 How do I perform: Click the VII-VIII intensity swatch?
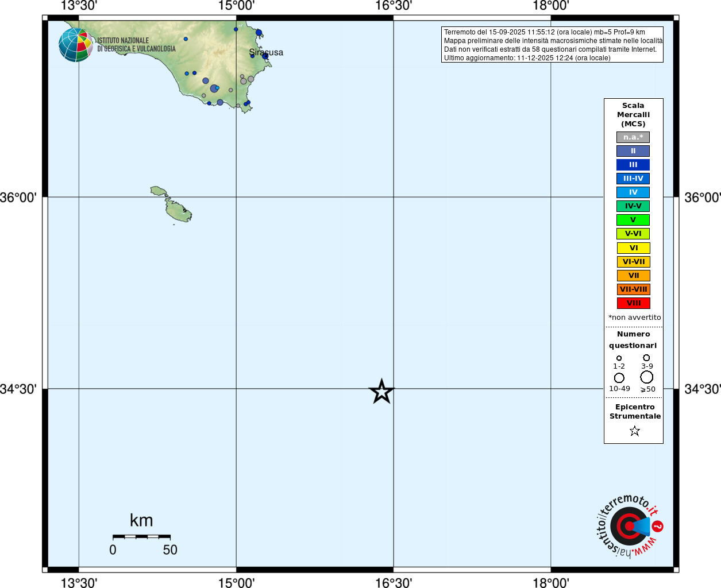point(634,289)
